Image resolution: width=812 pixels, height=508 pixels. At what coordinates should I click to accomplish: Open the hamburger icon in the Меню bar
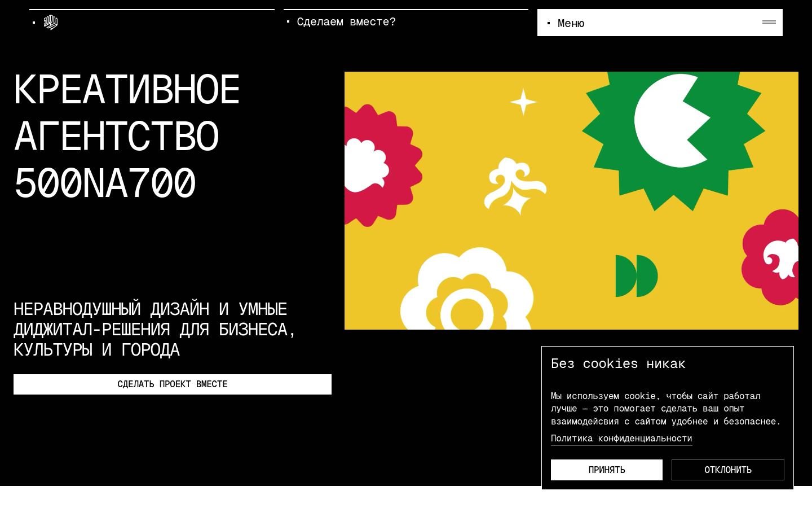tap(769, 22)
